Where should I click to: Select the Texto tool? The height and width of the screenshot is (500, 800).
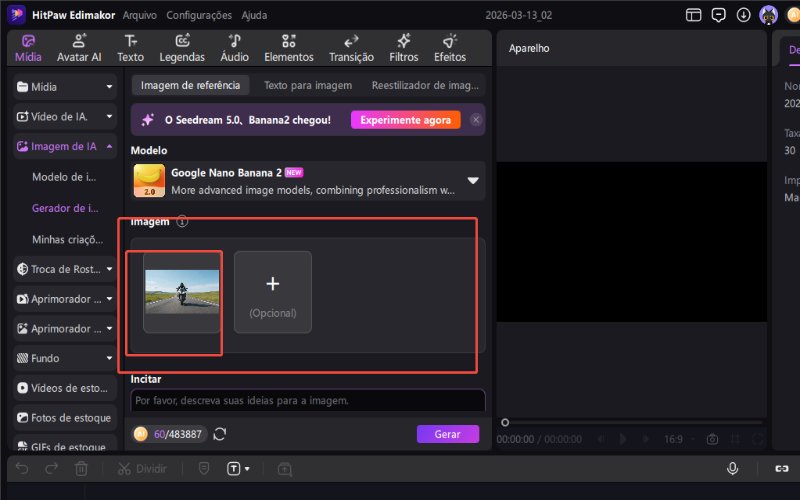pyautogui.click(x=131, y=48)
